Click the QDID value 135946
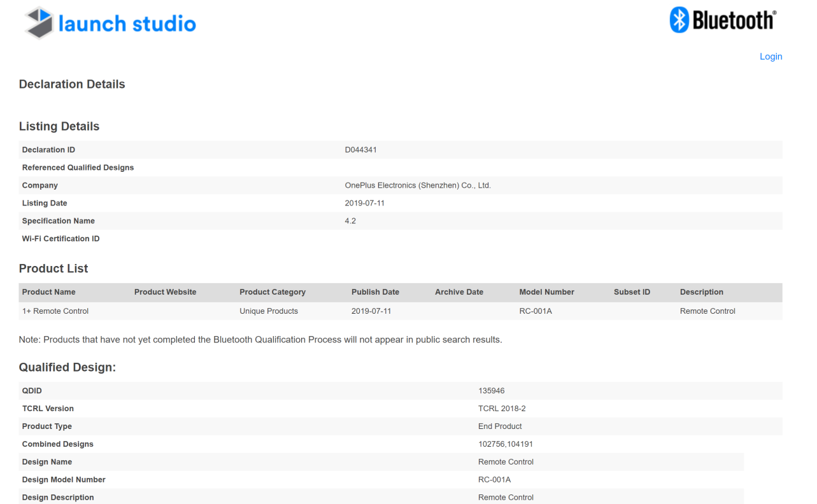 pos(491,391)
